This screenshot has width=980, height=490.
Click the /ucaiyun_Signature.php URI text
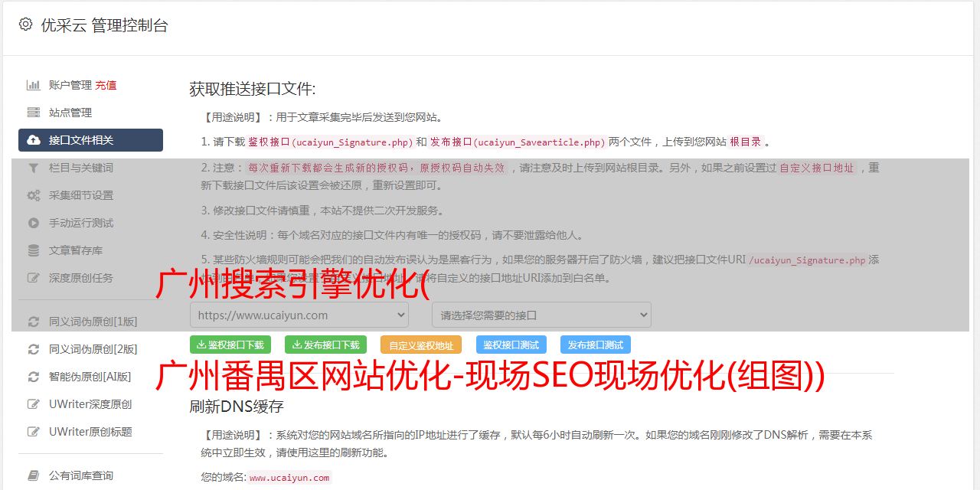[807, 260]
